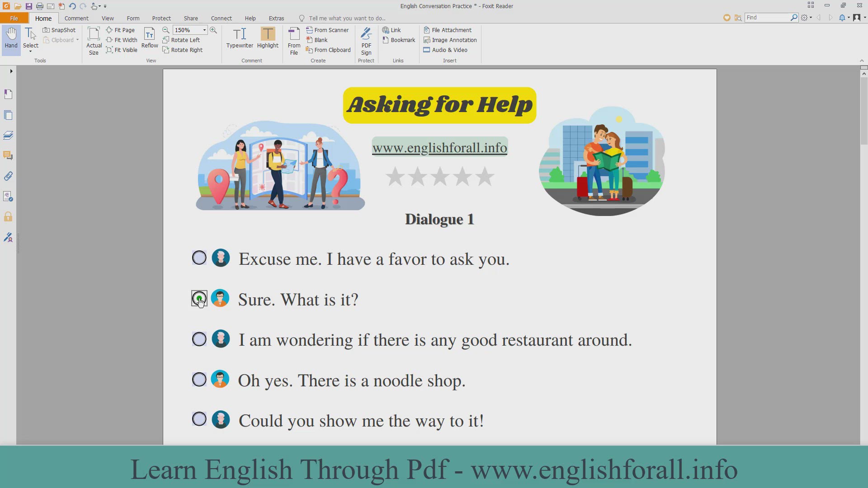The image size is (868, 488).
Task: Open the www.englishforall.info link
Action: pos(439,148)
